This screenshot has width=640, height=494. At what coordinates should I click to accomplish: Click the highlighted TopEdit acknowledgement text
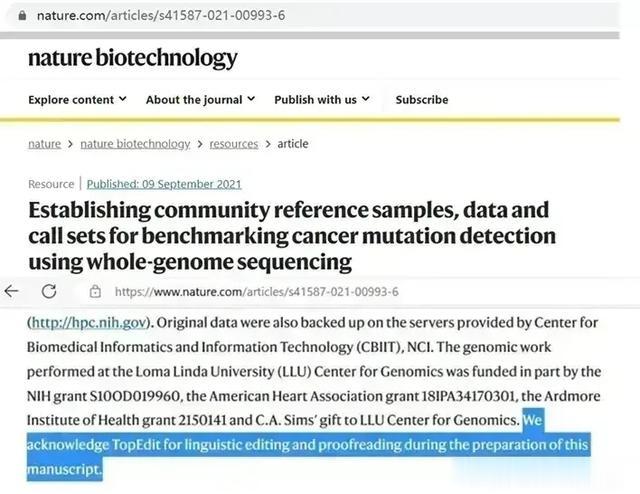coord(308,445)
